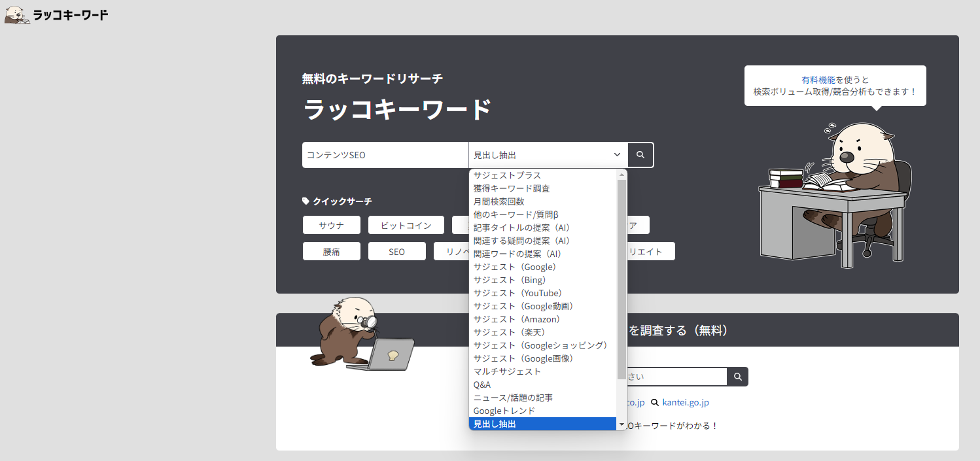
Task: Click the Rakko Keyword logo at top left
Action: click(56, 14)
